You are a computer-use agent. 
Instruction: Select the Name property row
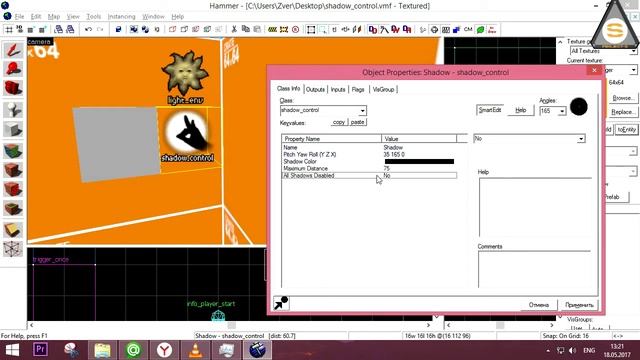click(x=369, y=147)
